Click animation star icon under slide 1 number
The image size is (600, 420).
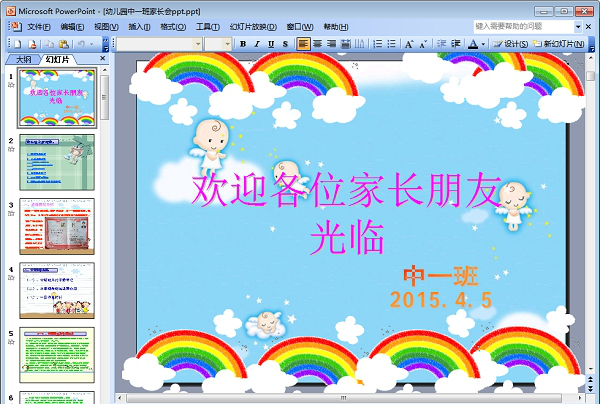coord(11,85)
